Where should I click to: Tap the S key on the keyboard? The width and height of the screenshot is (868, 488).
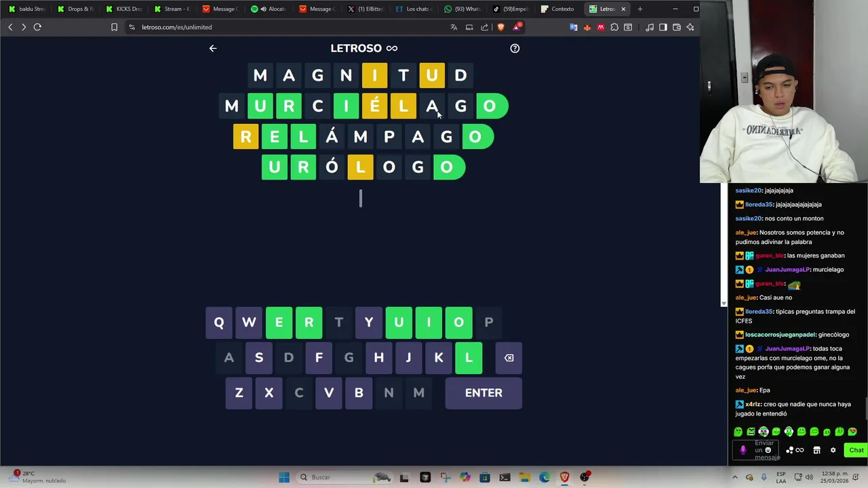[x=258, y=358]
